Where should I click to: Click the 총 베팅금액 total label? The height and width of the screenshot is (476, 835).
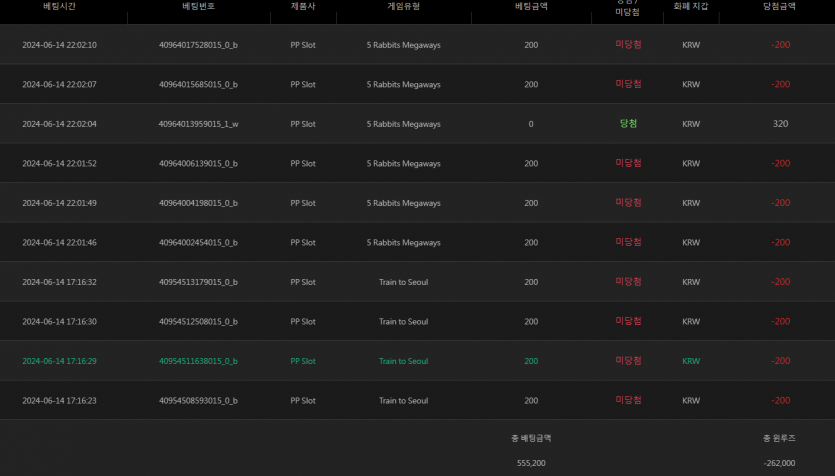click(x=531, y=439)
